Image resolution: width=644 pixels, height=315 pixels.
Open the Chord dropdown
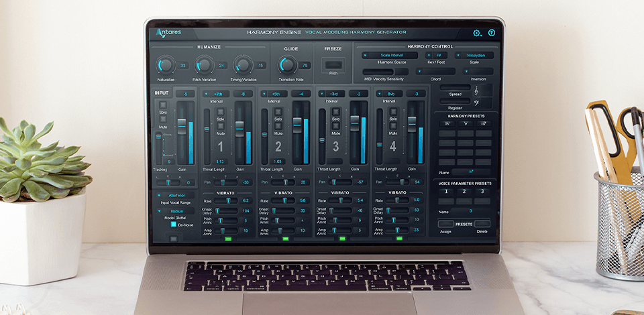pyautogui.click(x=435, y=71)
